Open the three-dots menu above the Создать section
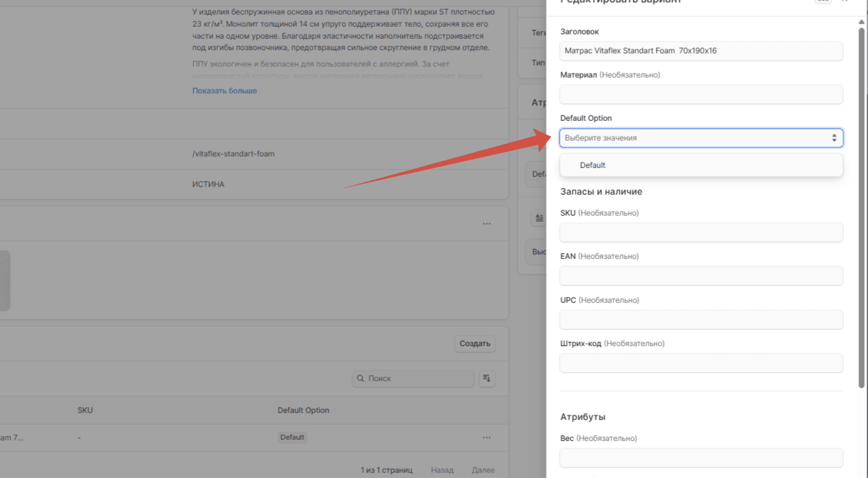This screenshot has width=868, height=478. click(487, 223)
